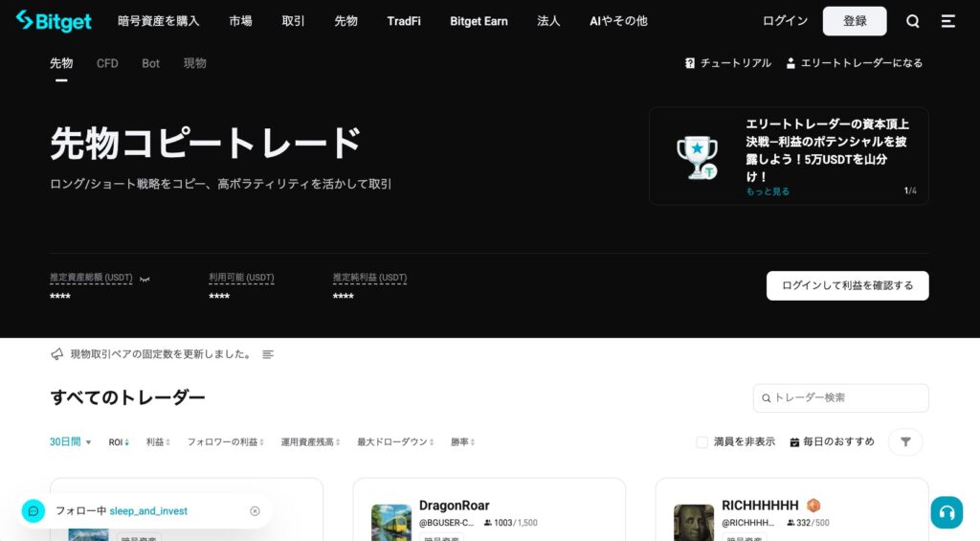Click RICHHHHHH trader badge icon
Viewport: 980px width, 541px height.
(x=813, y=506)
